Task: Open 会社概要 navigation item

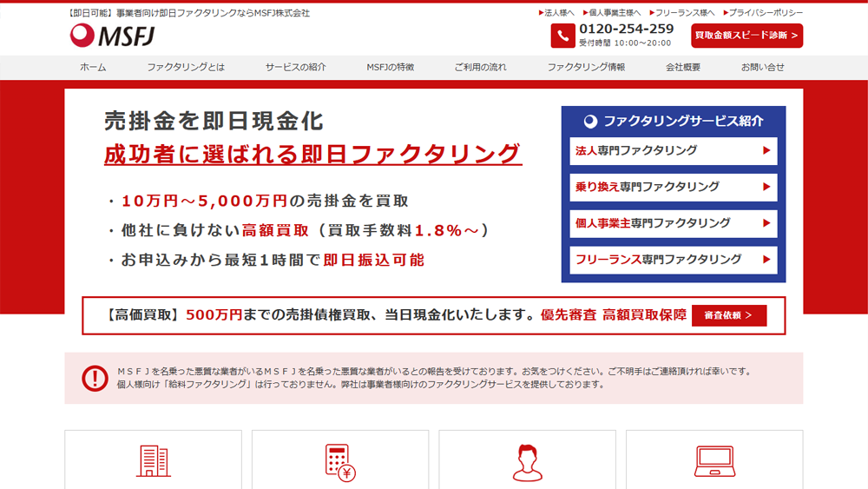Action: [683, 67]
